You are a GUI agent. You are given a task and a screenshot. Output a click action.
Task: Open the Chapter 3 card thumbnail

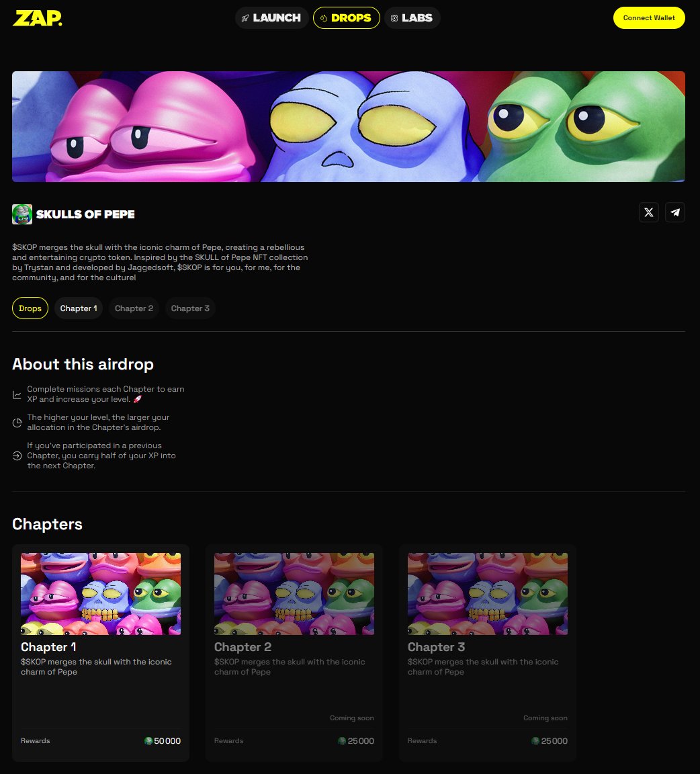click(488, 594)
